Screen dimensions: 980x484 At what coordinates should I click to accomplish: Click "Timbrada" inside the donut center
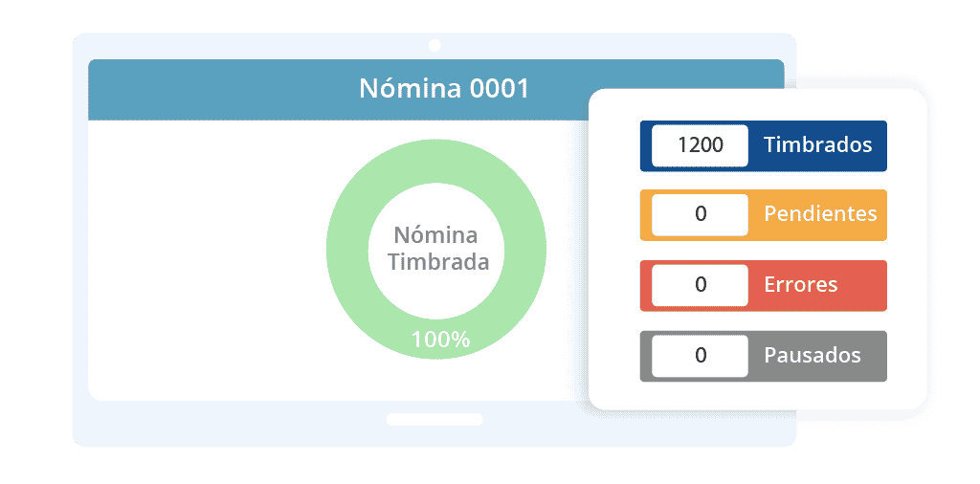click(436, 262)
